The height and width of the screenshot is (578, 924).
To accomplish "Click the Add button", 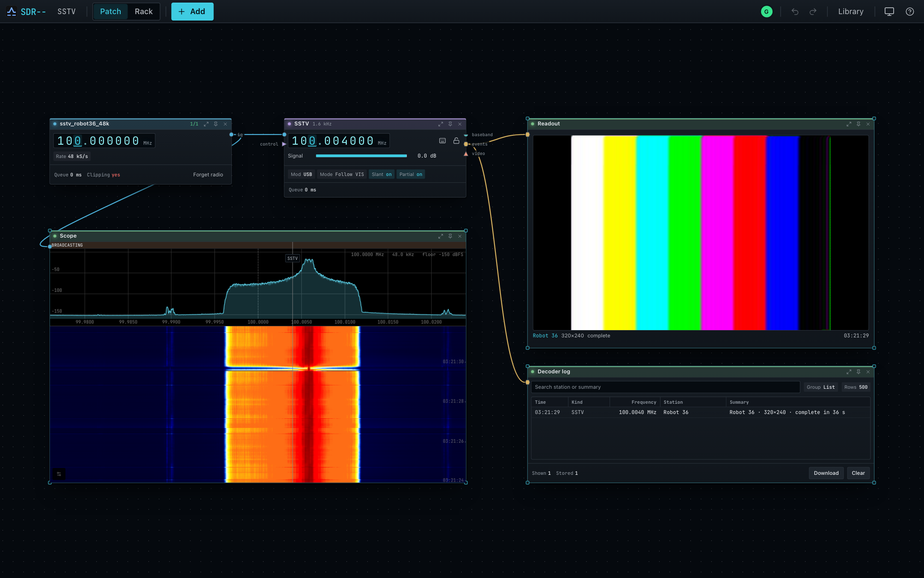I will (192, 12).
